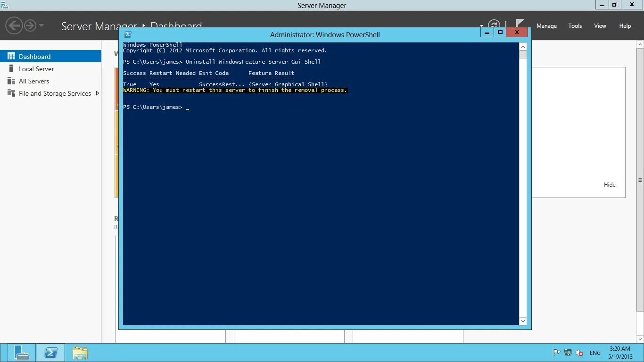This screenshot has width=644, height=362.
Task: Click the 'Restart Needed' column header
Action: (173, 73)
